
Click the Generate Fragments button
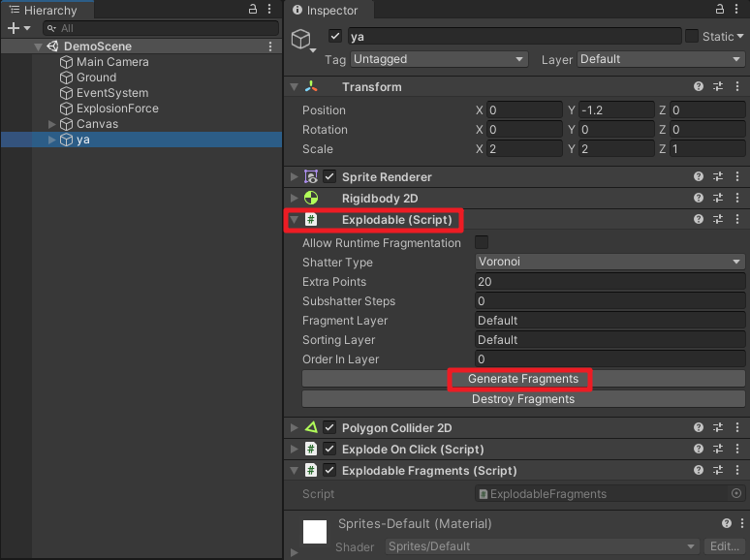[522, 379]
